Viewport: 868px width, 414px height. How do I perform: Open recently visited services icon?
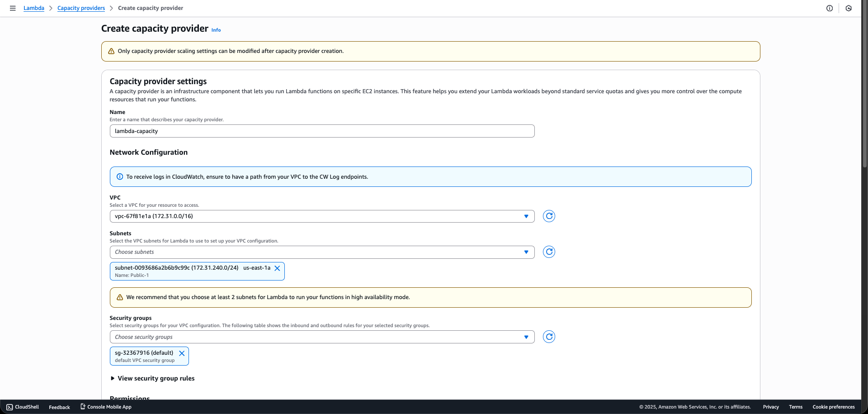tap(849, 8)
